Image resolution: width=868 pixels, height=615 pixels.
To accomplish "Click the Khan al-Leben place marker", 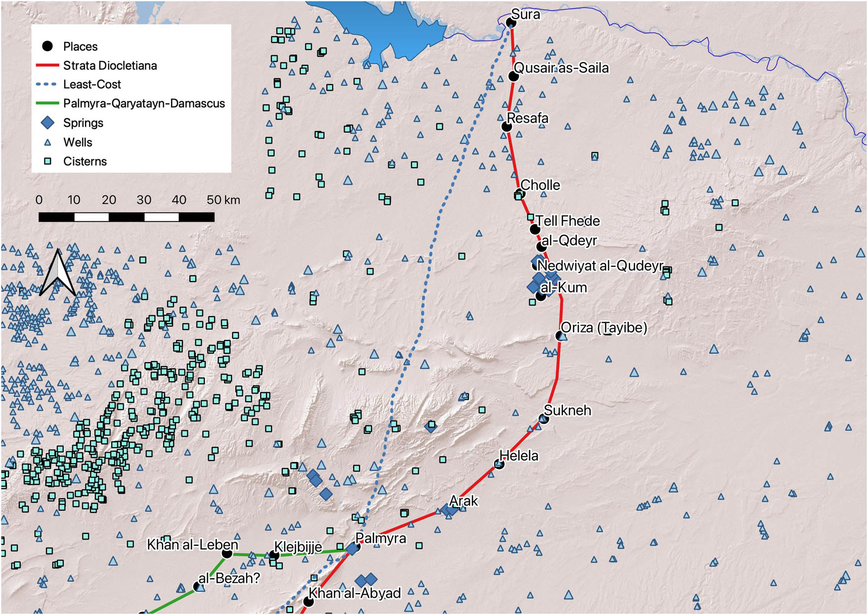I will click(227, 553).
